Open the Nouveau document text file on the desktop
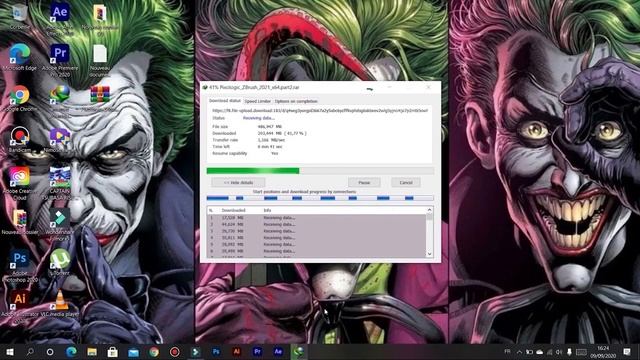The image size is (640, 360). coord(100,60)
